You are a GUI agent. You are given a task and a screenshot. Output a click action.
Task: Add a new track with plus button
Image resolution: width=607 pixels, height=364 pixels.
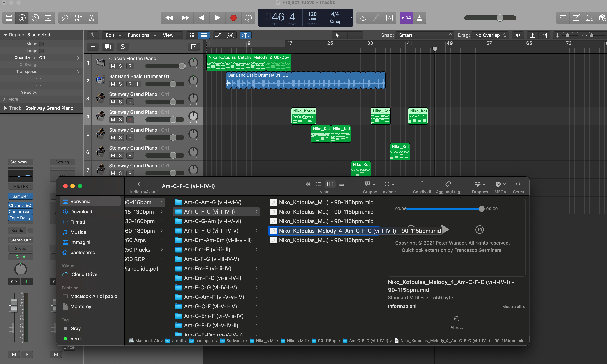pos(93,47)
